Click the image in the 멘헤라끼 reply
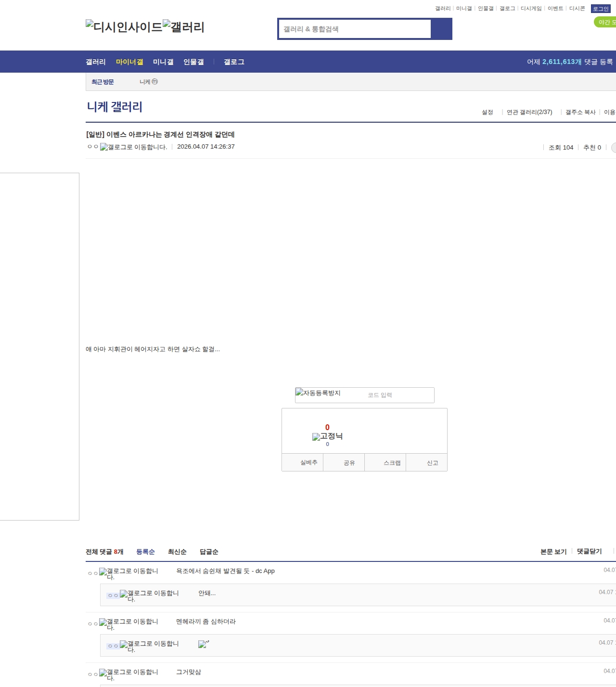The image size is (616, 687). [203, 644]
